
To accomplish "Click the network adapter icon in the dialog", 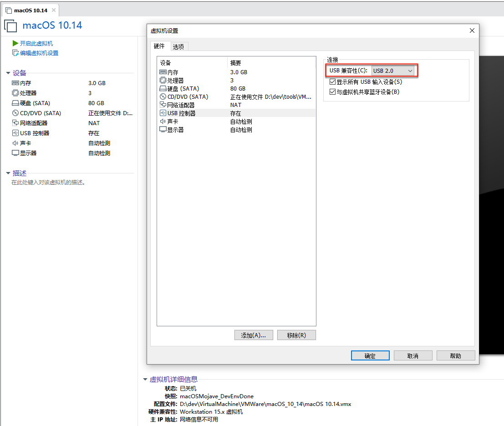I will pos(163,105).
